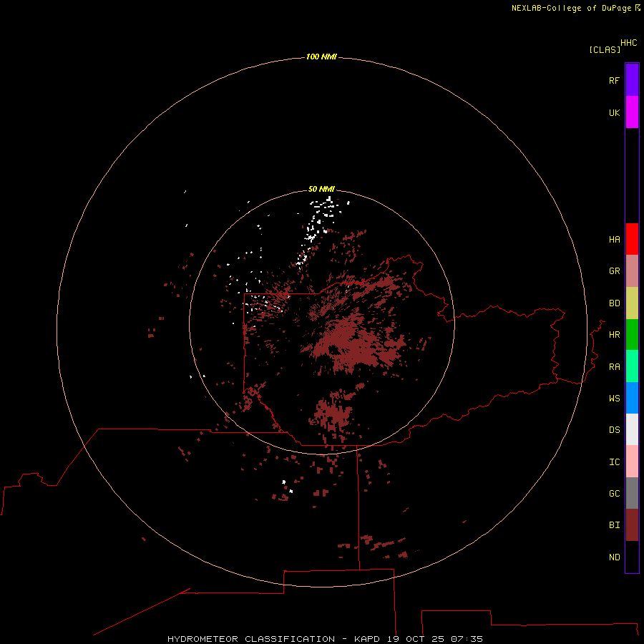Click the 19 OCT 25 date stamp
The width and height of the screenshot is (644, 644).
click(x=414, y=639)
